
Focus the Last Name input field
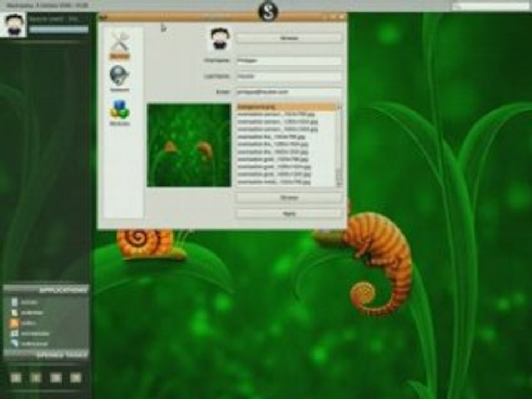289,76
